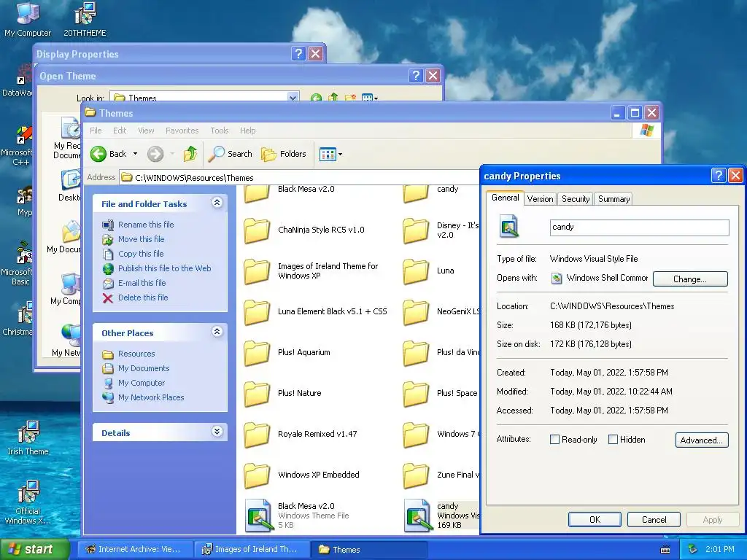Switch to Internet Archive taskbar button
This screenshot has height=560, width=747.
pyautogui.click(x=135, y=550)
